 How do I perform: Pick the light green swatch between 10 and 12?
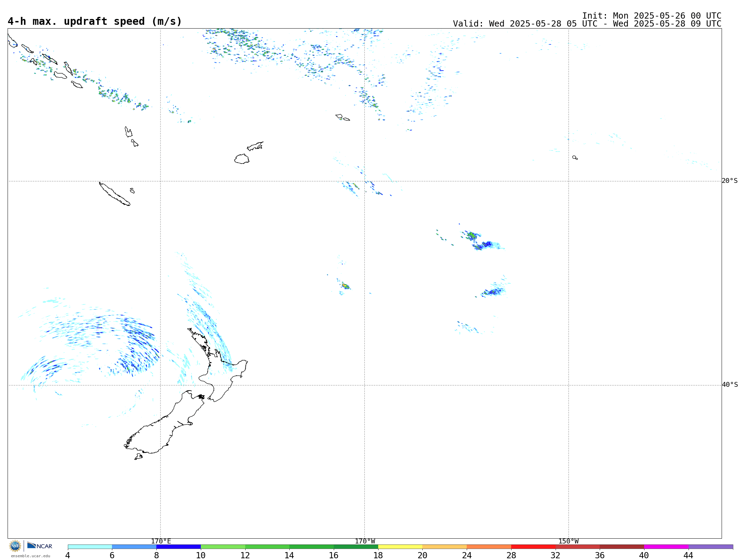point(223,547)
